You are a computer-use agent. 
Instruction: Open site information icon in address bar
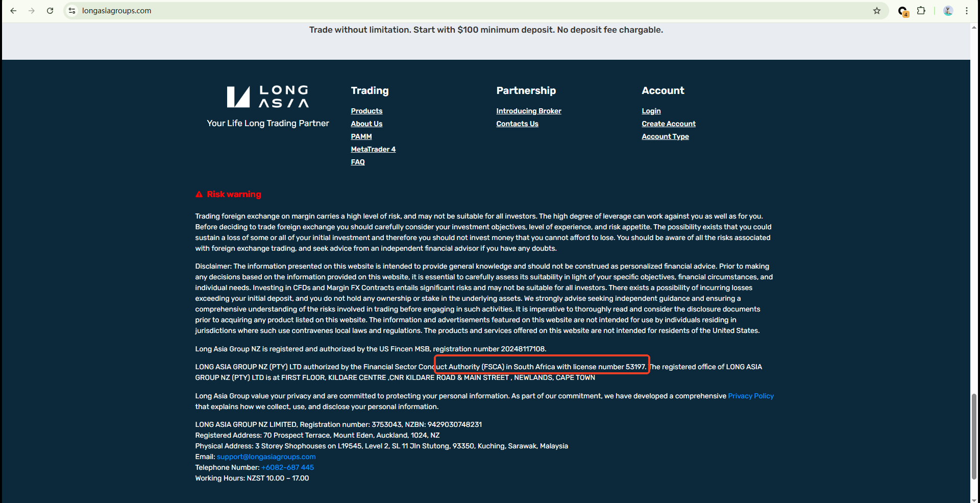coord(72,11)
